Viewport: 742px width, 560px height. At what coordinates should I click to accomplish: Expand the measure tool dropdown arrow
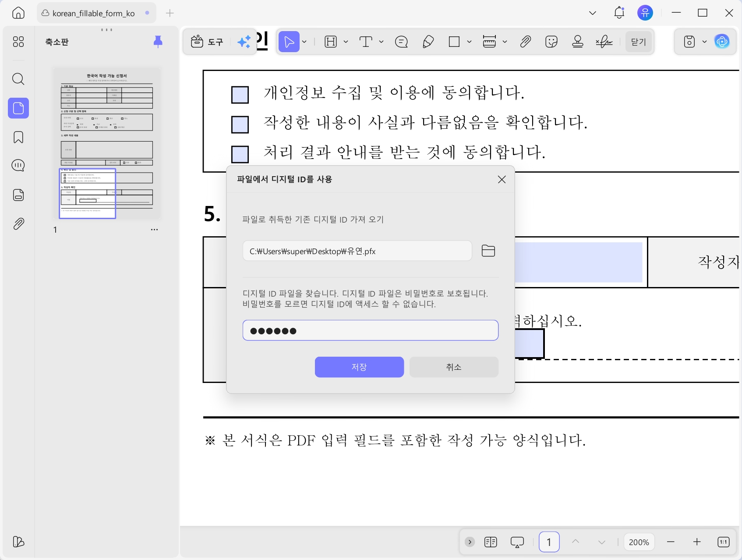coord(505,42)
